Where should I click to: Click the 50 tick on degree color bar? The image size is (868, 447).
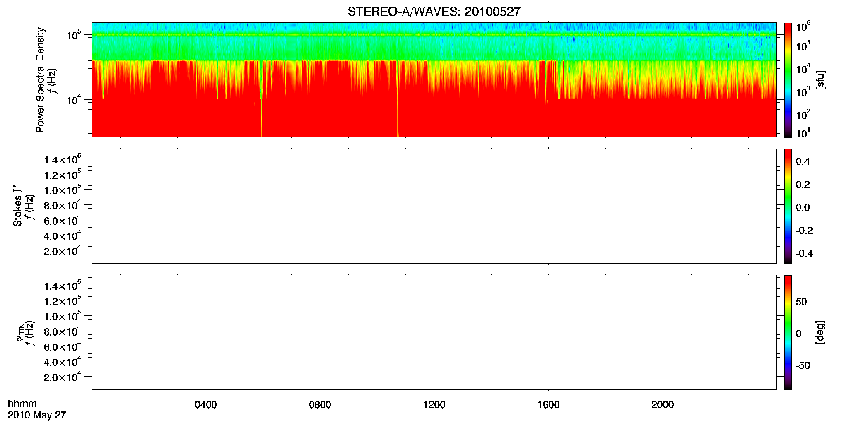coord(801,302)
